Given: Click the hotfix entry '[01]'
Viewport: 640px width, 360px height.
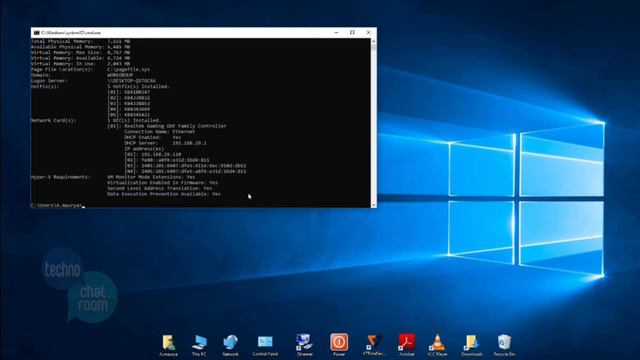Looking at the screenshot, I should point(129,92).
